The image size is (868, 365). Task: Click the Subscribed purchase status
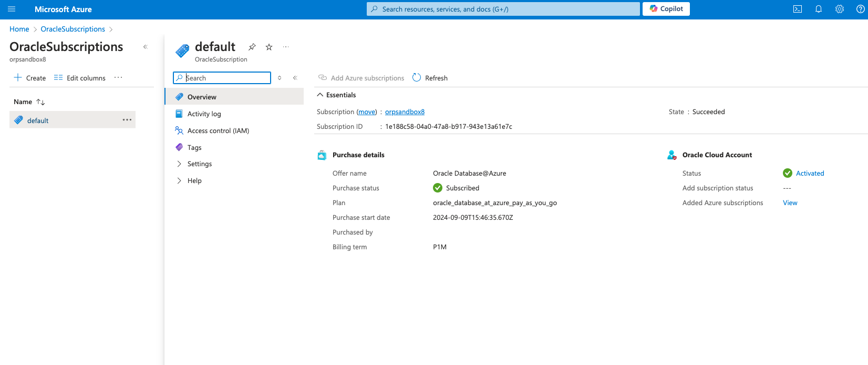click(456, 188)
